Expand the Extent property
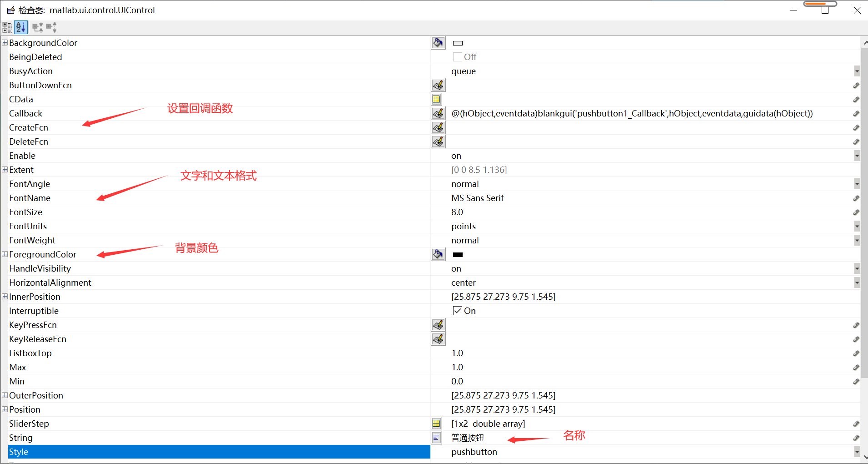 coord(5,170)
